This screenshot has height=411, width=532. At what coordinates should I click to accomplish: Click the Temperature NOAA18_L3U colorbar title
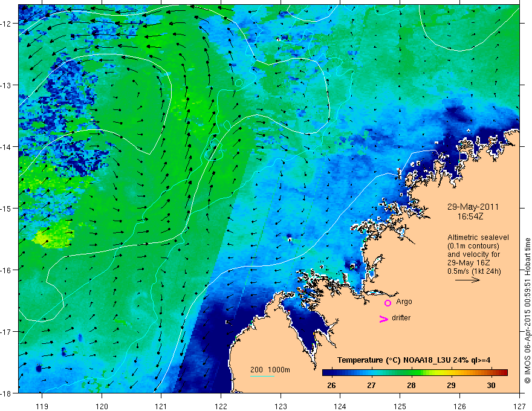coord(414,360)
